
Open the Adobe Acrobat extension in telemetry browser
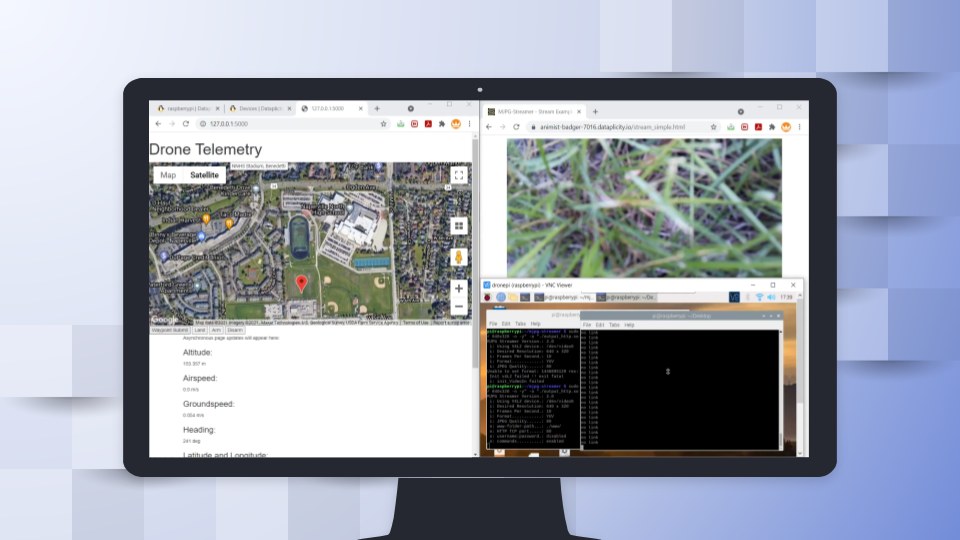tap(428, 124)
